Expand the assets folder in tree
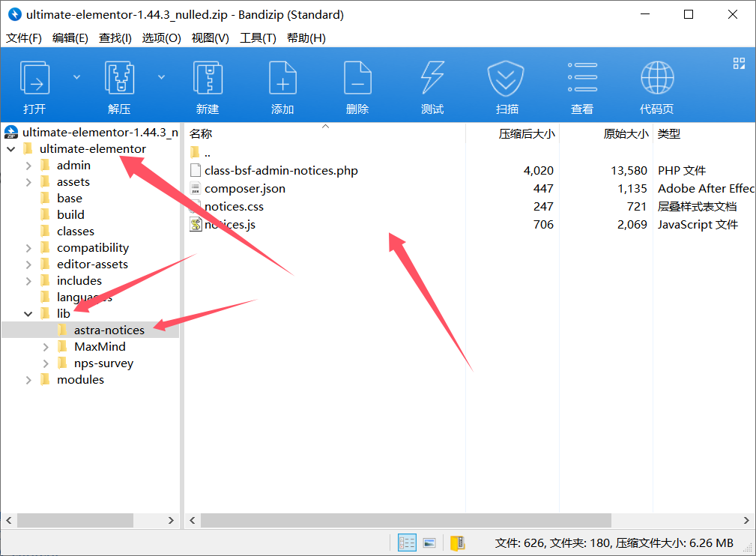Viewport: 756px width, 556px height. 28,182
